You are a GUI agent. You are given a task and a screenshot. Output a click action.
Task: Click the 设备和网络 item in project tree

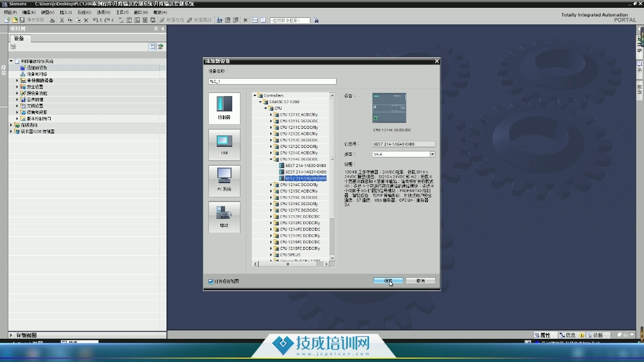(37, 75)
